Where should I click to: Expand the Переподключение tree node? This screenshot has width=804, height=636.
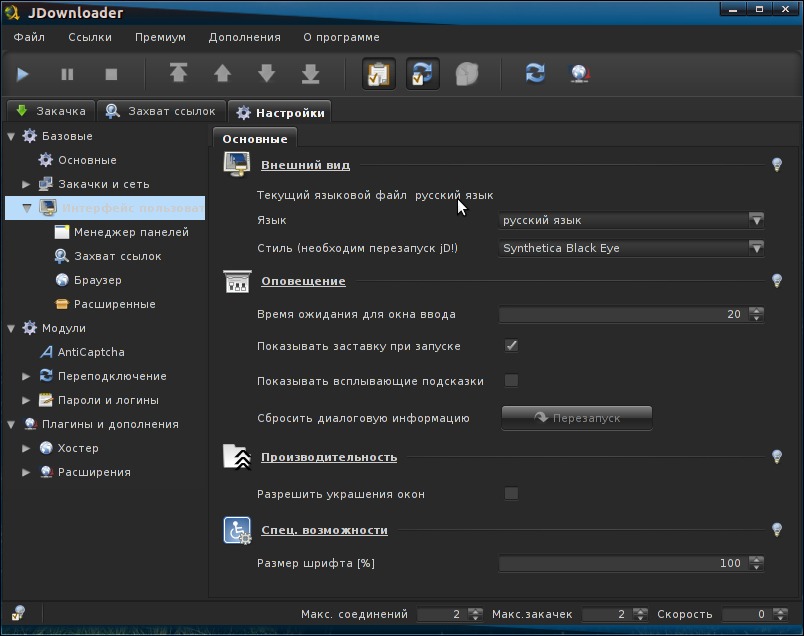[x=26, y=376]
